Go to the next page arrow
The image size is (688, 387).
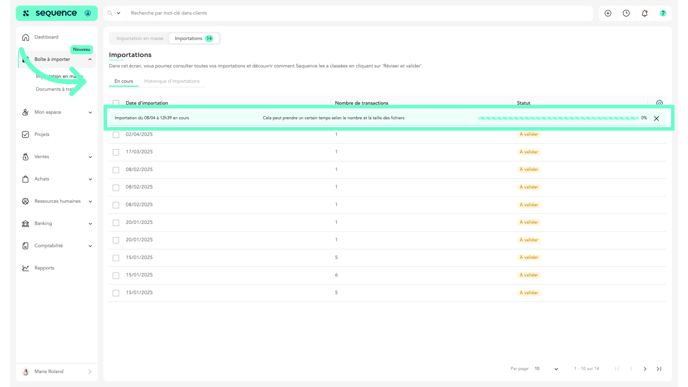point(645,369)
